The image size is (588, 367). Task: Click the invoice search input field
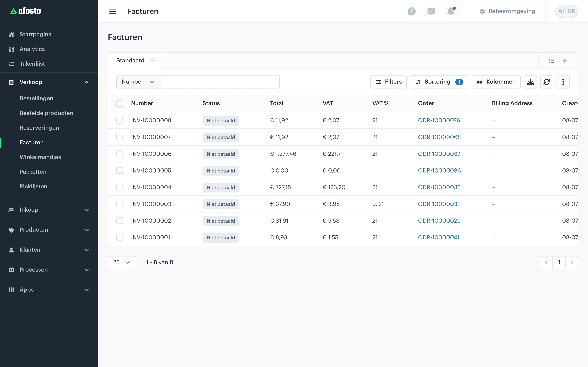click(220, 82)
